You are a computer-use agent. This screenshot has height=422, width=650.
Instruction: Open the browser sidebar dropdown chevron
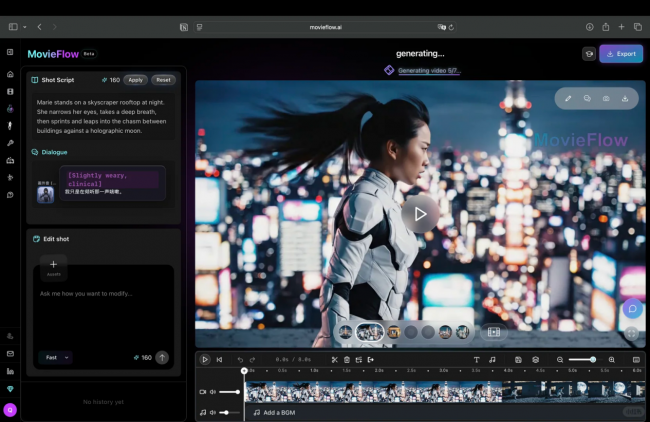tap(24, 27)
